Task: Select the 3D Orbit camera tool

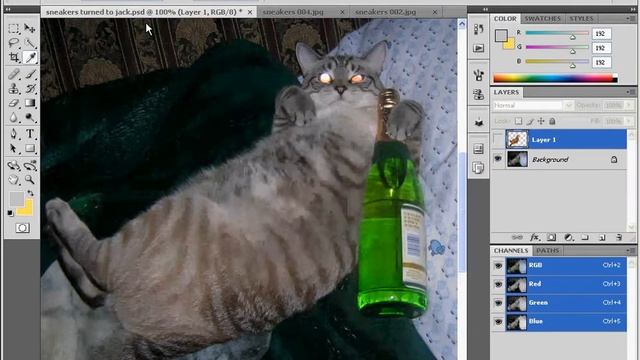Action: [30, 165]
